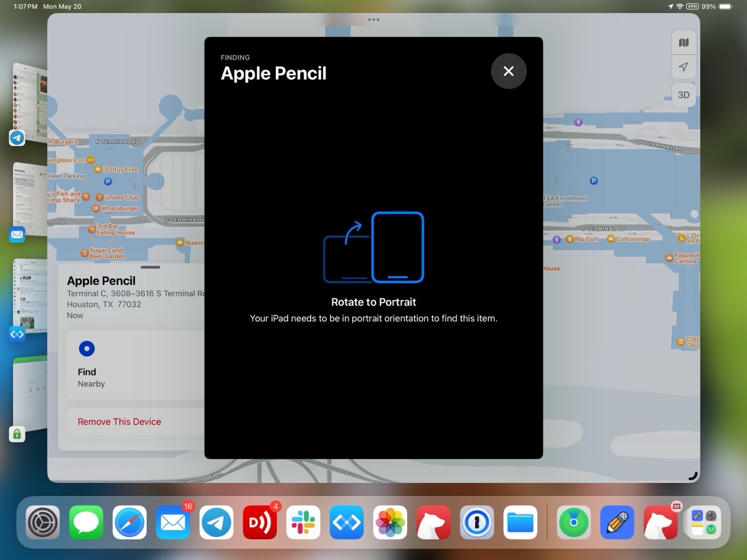Open App Library folder in dock
The width and height of the screenshot is (747, 560).
704,522
